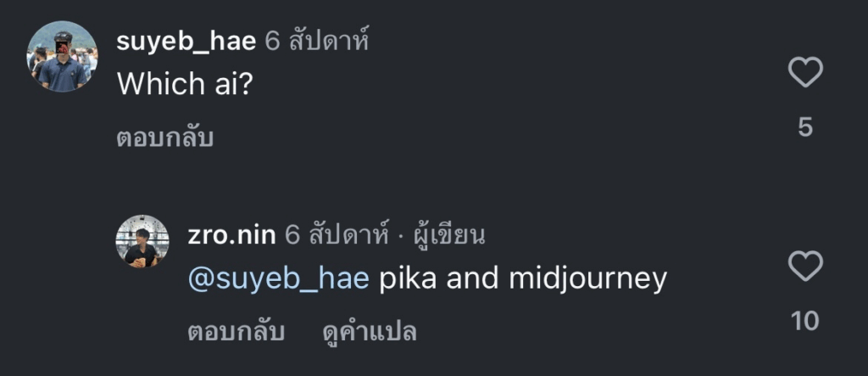Screen dimensions: 868x376
Task: Click ดูคำแปล to translate the reply
Action: [x=370, y=332]
